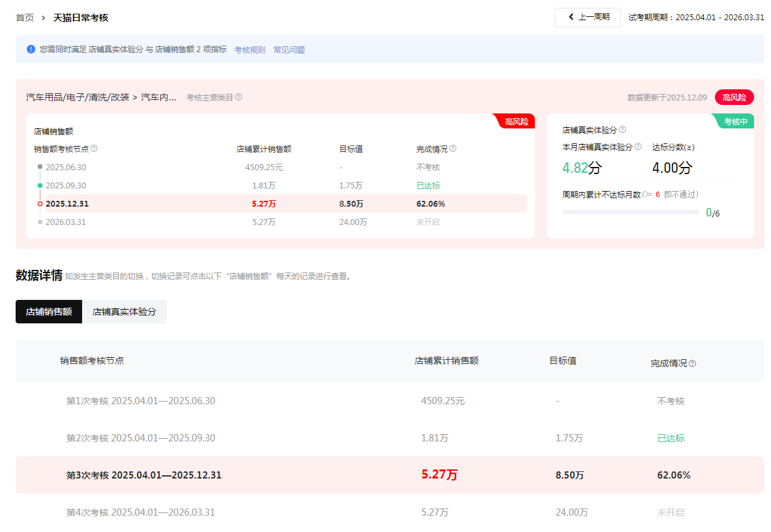771x532 pixels.
Task: Click help icon next to 店铺真实体验分 title
Action: click(622, 130)
